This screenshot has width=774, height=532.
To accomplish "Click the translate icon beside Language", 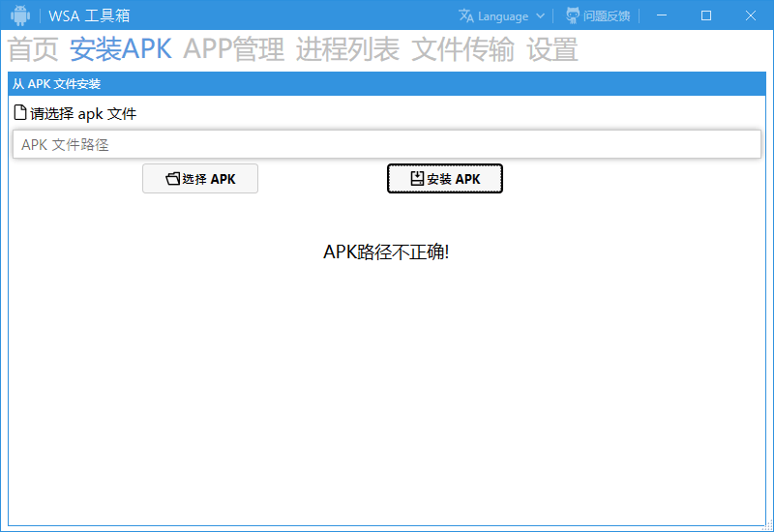I will point(466,15).
